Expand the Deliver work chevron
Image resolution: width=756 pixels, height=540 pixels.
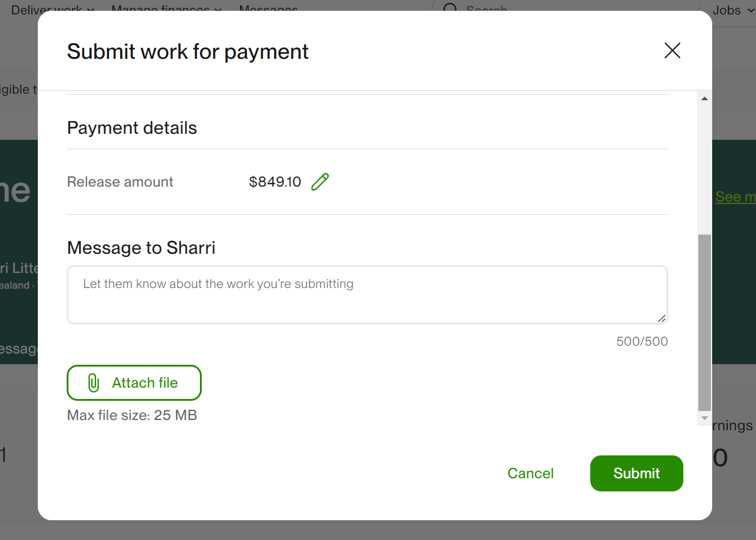tap(91, 10)
